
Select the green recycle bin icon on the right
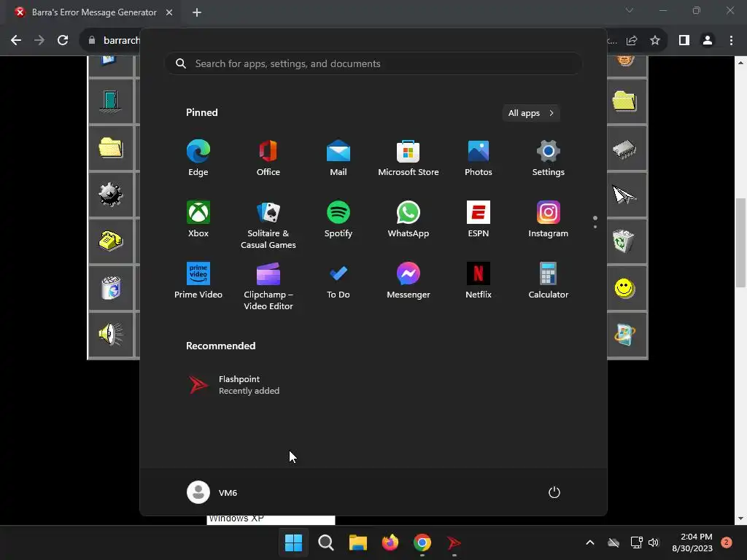tap(624, 241)
